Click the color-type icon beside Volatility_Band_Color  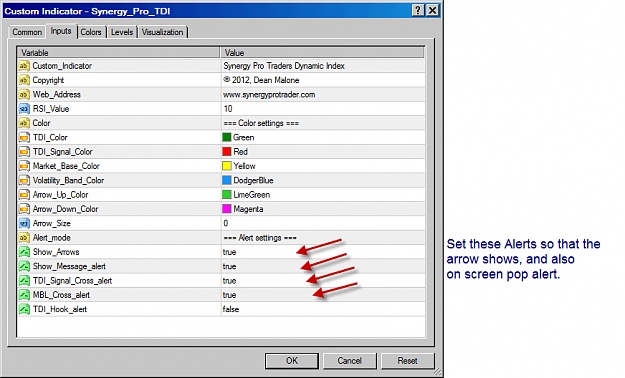point(24,181)
